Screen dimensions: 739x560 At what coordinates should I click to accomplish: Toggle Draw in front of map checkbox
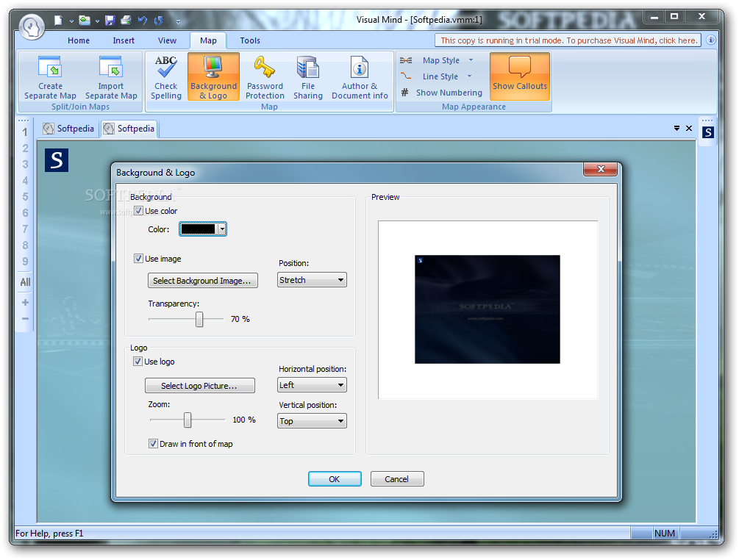click(x=153, y=444)
